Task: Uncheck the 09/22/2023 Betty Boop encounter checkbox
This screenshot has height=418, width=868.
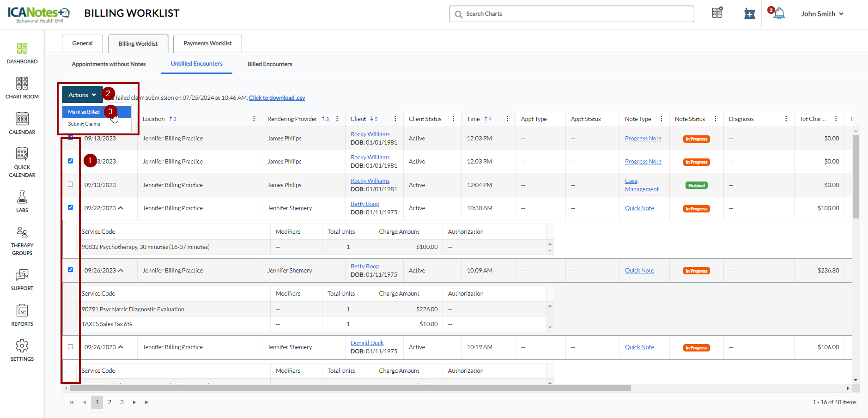Action: tap(71, 207)
